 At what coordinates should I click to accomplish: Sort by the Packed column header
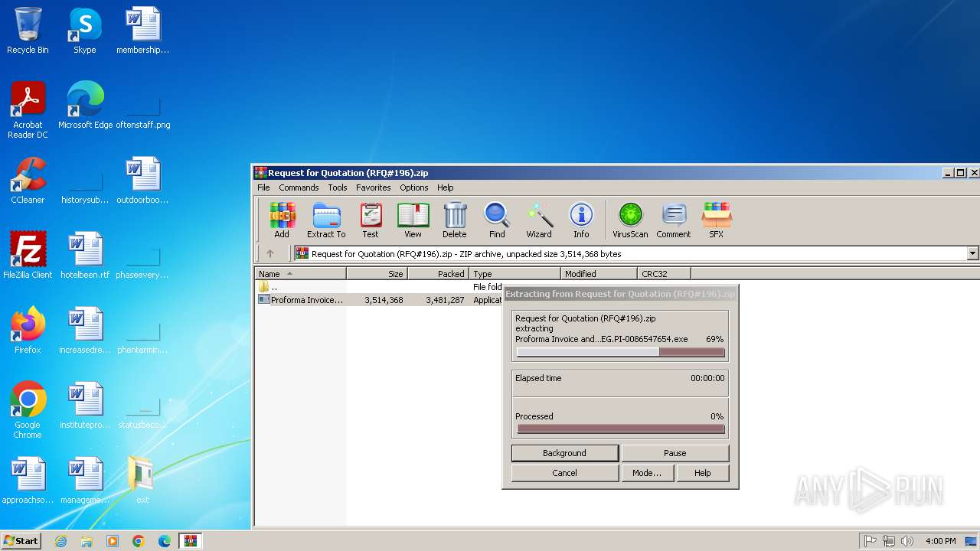[x=438, y=273]
